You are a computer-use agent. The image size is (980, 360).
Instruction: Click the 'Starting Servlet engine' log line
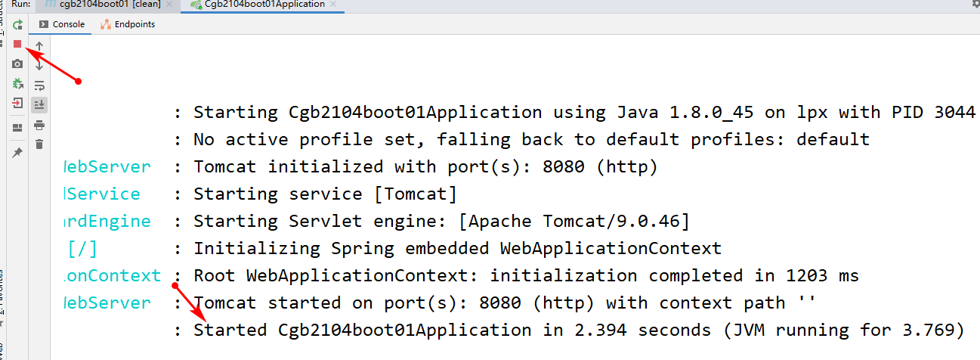441,221
